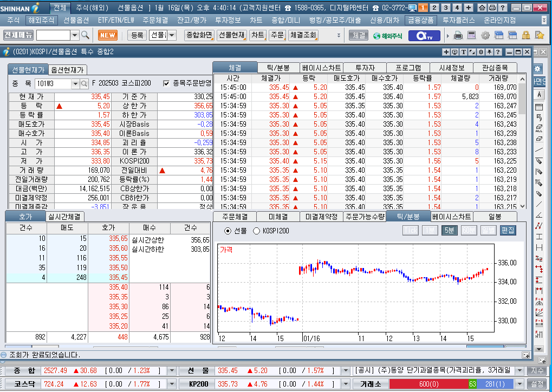This screenshot has width=552, height=392.
Task: Click the menu search input field
Action: 54,35
